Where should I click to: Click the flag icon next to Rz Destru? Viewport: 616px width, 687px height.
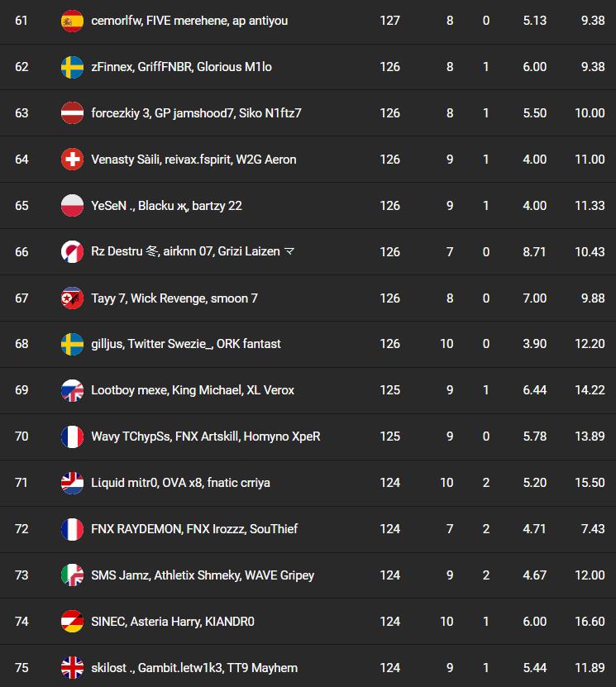coord(72,251)
